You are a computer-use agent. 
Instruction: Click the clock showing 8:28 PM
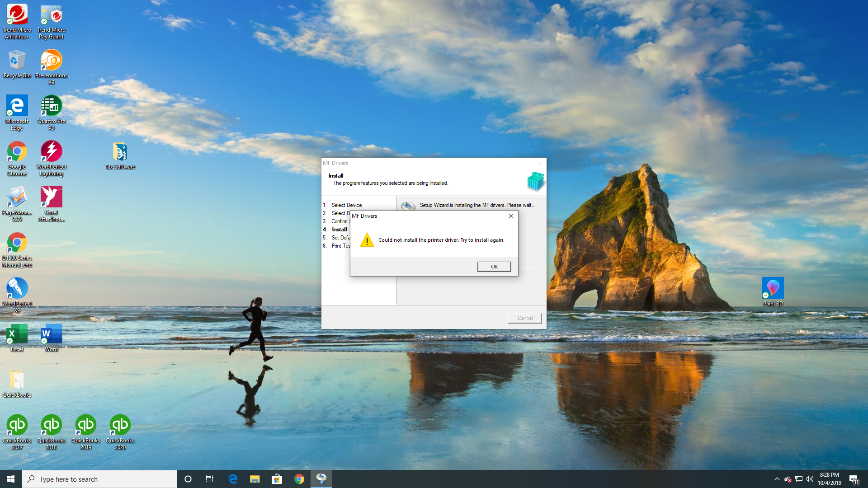click(829, 479)
